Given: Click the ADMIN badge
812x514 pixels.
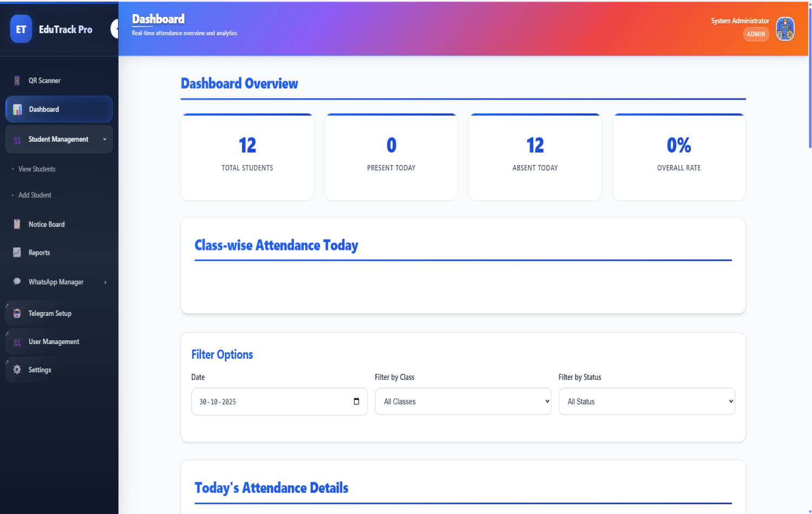Looking at the screenshot, I should 756,34.
